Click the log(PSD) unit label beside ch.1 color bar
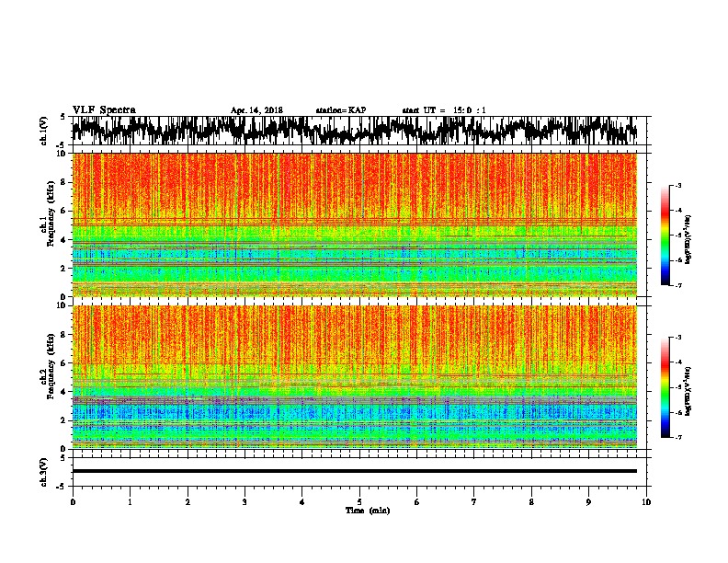Viewport: 728px width, 563px height. (688, 240)
